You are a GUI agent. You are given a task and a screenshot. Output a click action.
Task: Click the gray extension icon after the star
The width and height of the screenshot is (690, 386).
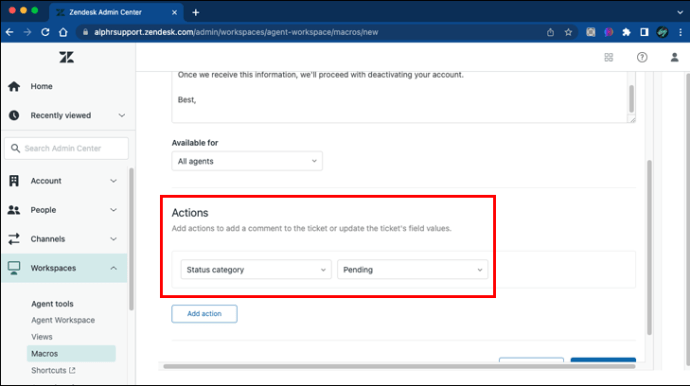(591, 32)
